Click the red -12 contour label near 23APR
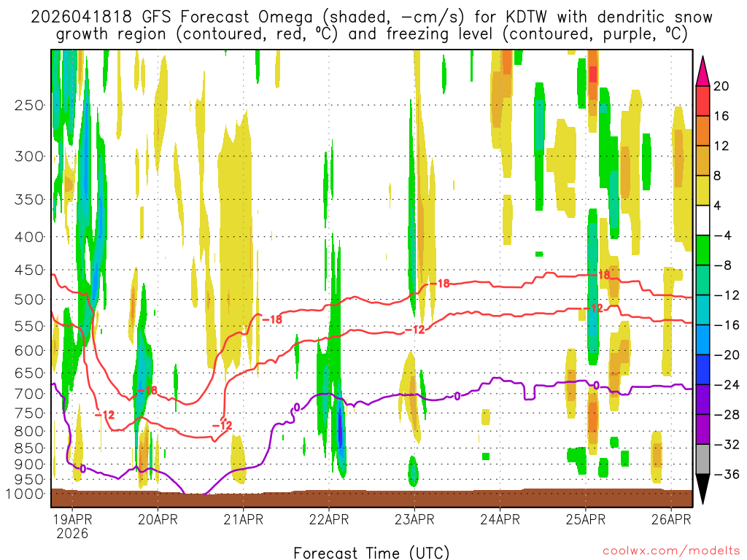 click(414, 330)
